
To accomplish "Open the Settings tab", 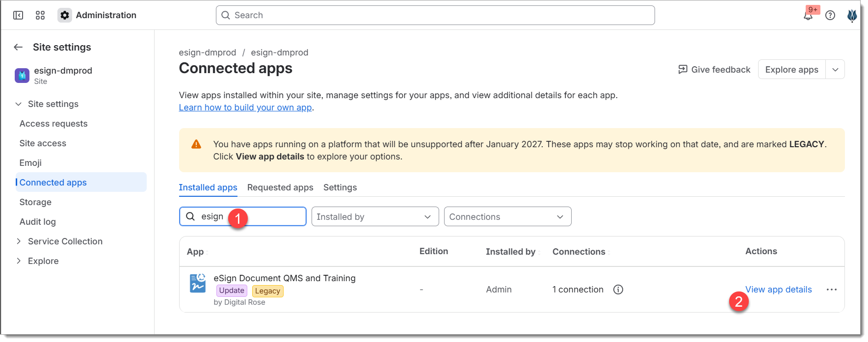I will coord(340,187).
